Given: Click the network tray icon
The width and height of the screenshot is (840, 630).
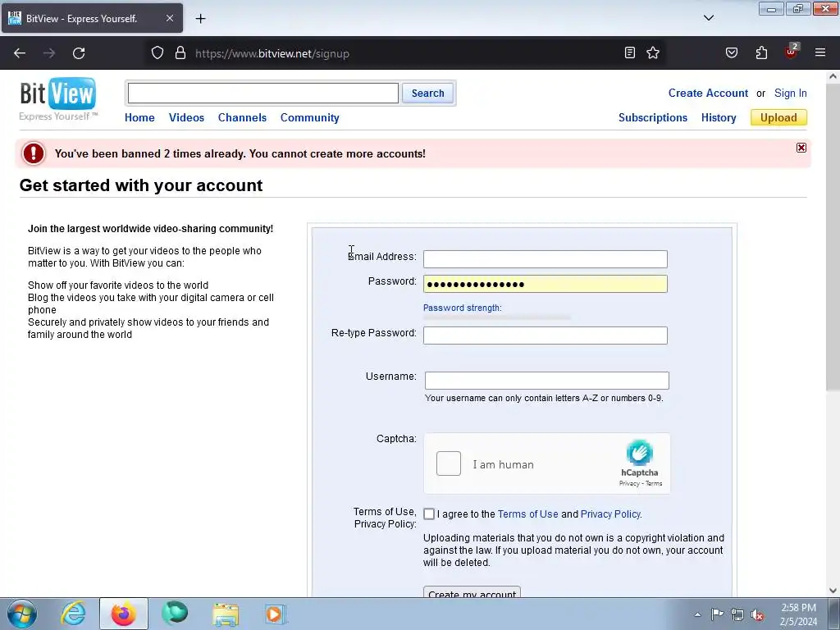Looking at the screenshot, I should click(x=737, y=614).
